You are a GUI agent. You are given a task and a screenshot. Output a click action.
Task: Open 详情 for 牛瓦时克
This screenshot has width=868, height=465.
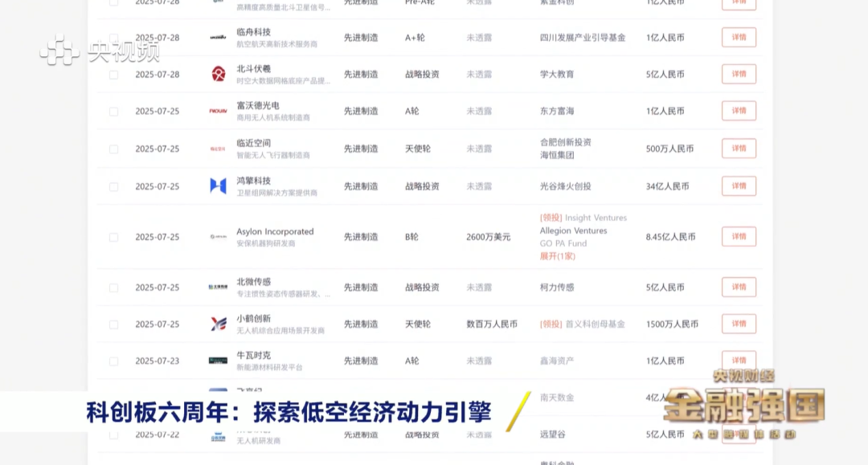[x=739, y=360]
